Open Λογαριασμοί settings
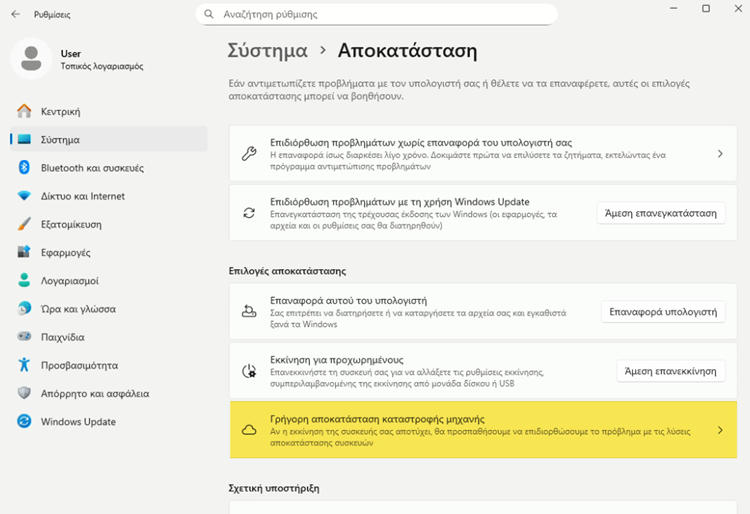The width and height of the screenshot is (750, 514). [109, 280]
